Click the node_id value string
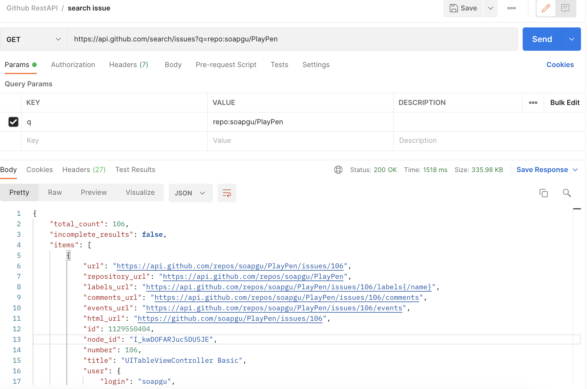 pos(171,339)
